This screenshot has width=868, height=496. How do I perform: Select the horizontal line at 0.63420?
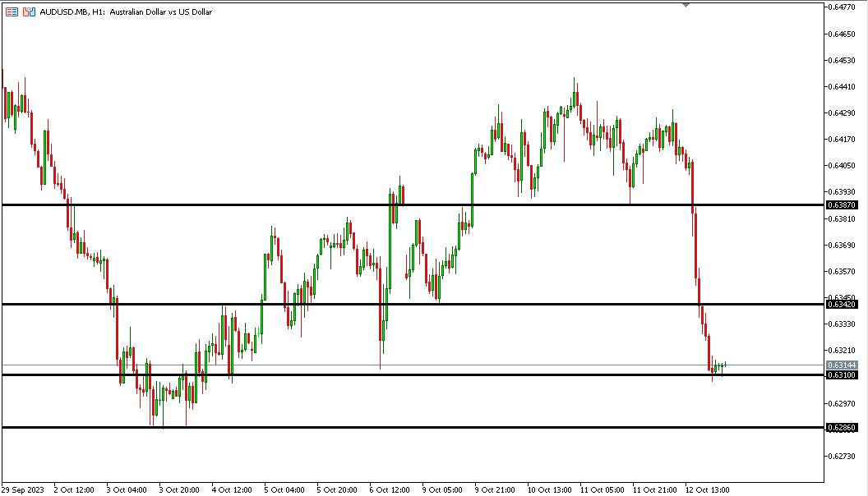tap(413, 304)
